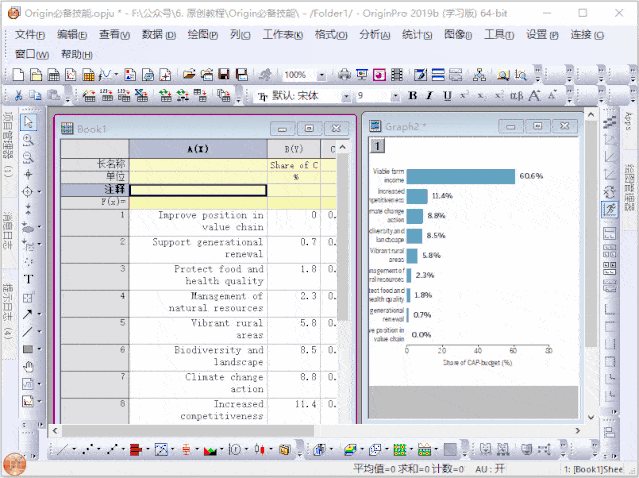Select the Text tool T
Viewport: 639px width, 478px height.
28,279
